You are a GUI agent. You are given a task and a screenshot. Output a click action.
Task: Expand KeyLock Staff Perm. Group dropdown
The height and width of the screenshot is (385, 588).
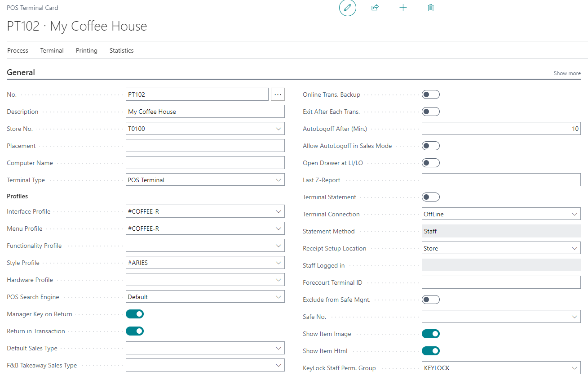[575, 368]
